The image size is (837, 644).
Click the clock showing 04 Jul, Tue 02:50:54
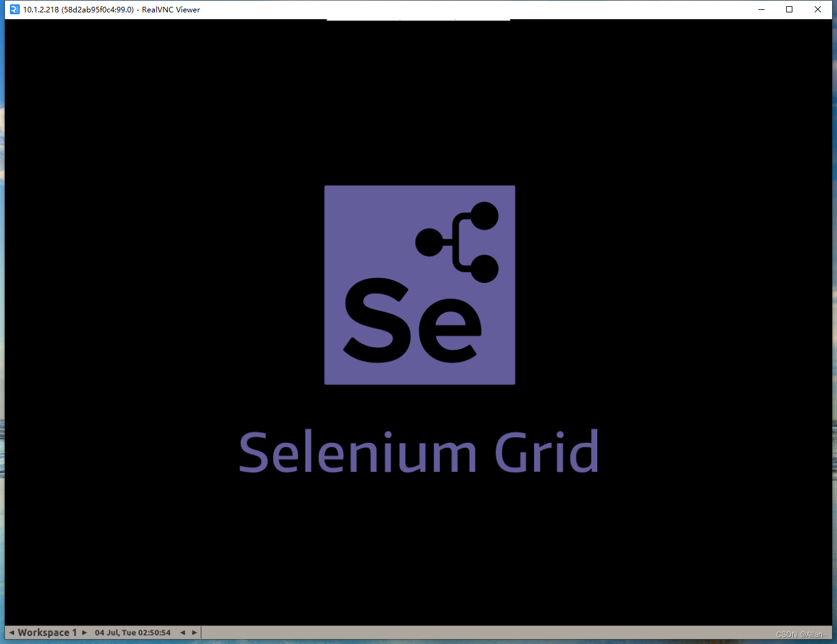(x=133, y=632)
